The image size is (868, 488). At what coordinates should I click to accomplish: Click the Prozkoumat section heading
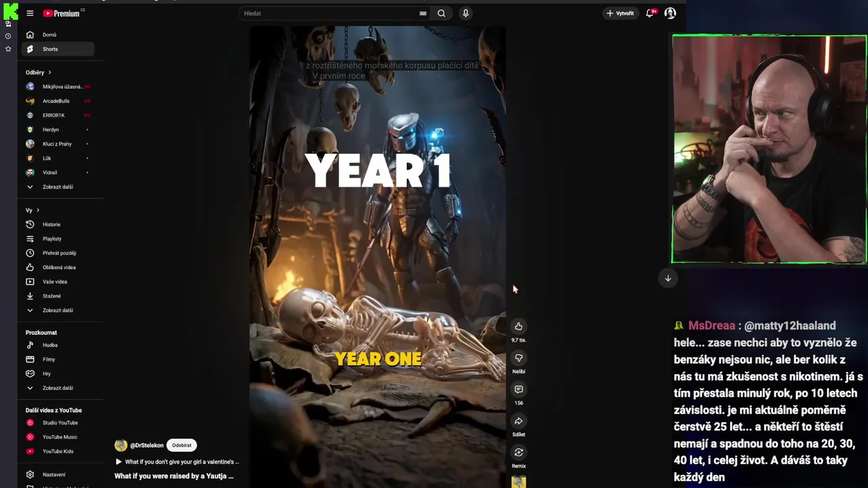tap(41, 333)
